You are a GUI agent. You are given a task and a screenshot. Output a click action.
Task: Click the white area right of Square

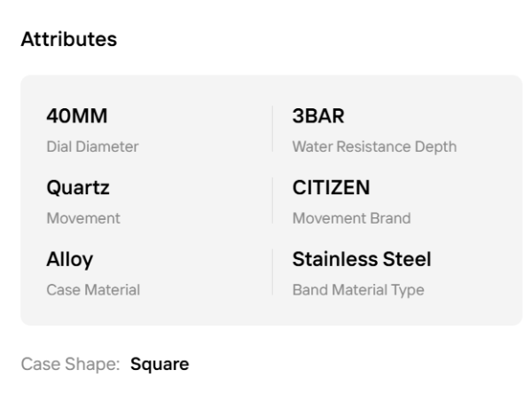[x=355, y=365]
